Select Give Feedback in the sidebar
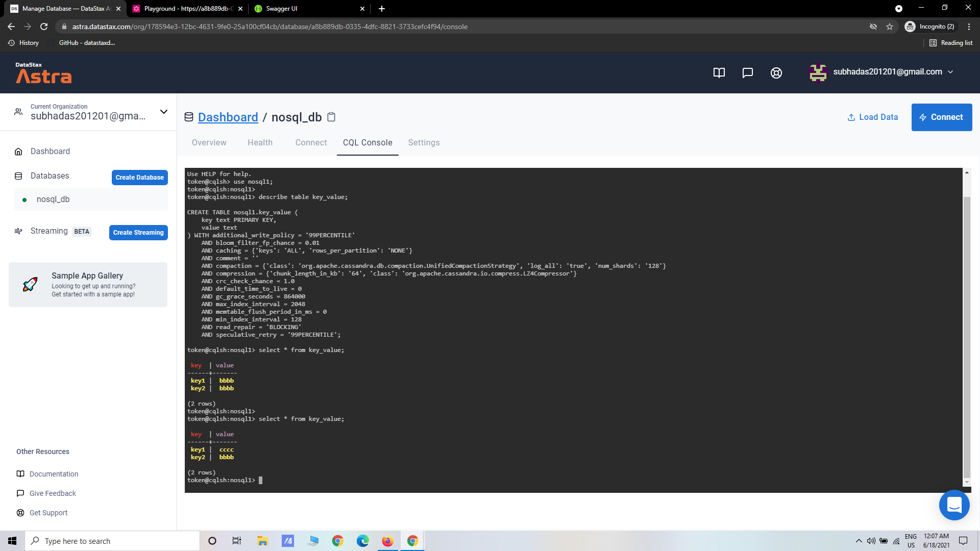 click(53, 493)
